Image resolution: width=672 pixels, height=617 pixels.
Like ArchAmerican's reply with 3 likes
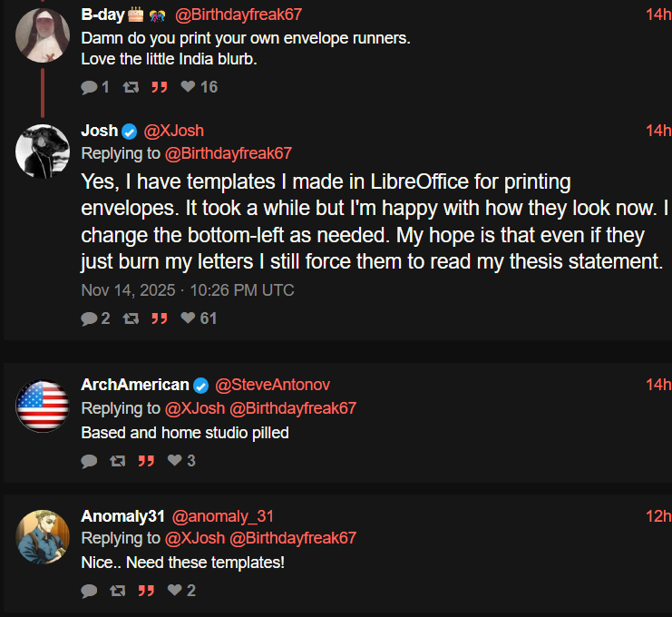[x=175, y=461]
